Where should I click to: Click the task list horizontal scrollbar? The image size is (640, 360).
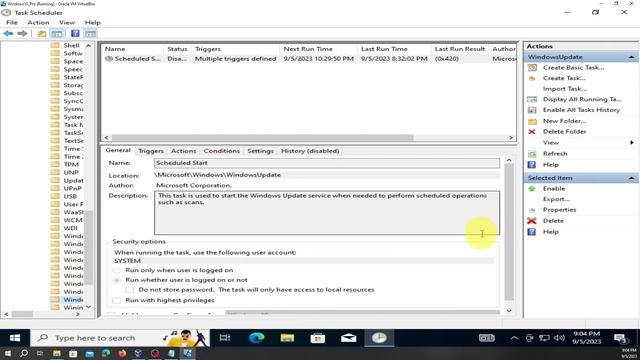click(x=262, y=138)
